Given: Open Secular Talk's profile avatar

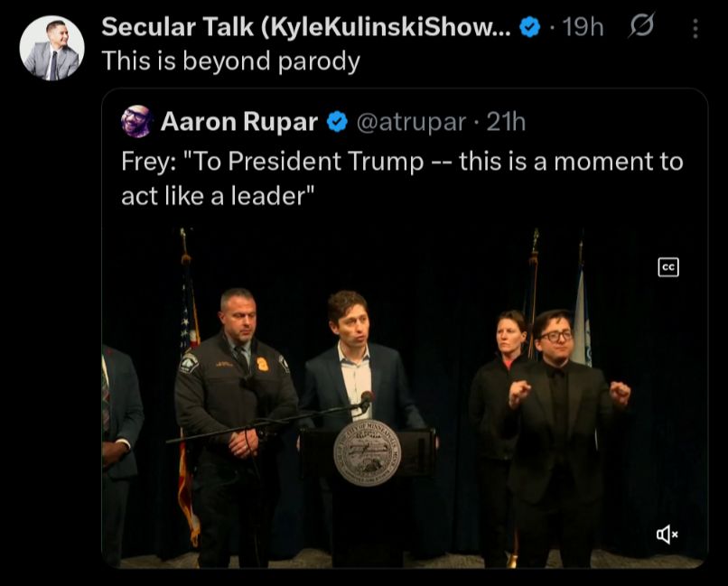Looking at the screenshot, I should point(51,47).
